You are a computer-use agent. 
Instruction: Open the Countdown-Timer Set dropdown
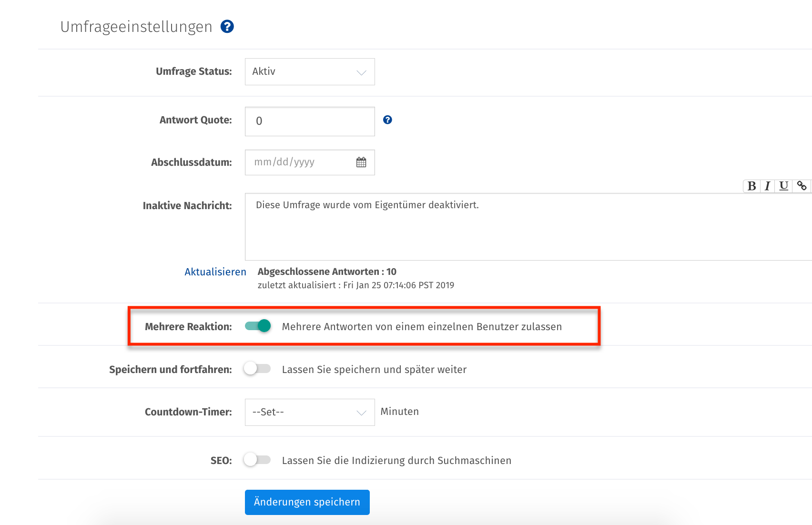click(x=309, y=412)
